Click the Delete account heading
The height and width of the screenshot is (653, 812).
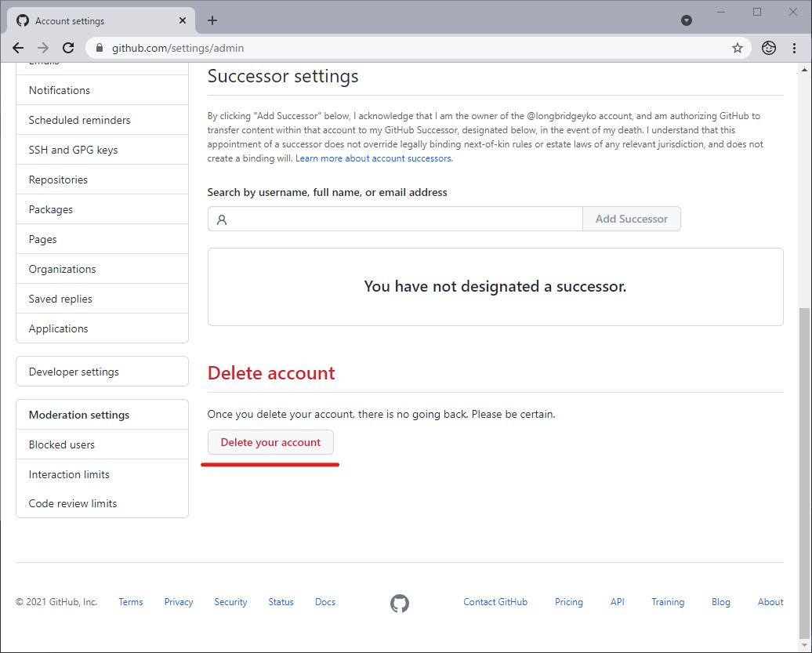(x=271, y=373)
